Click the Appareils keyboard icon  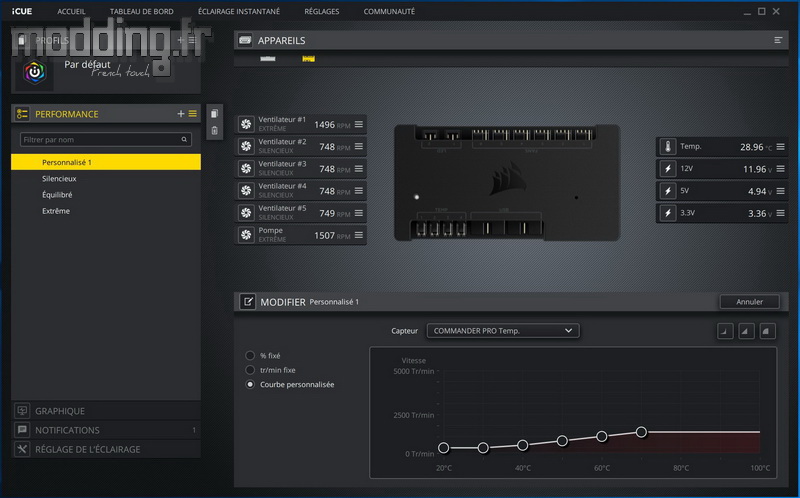245,40
